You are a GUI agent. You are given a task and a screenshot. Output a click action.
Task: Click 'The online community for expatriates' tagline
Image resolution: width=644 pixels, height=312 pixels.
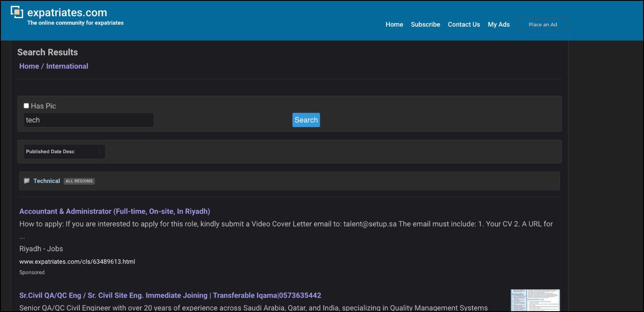coord(76,23)
